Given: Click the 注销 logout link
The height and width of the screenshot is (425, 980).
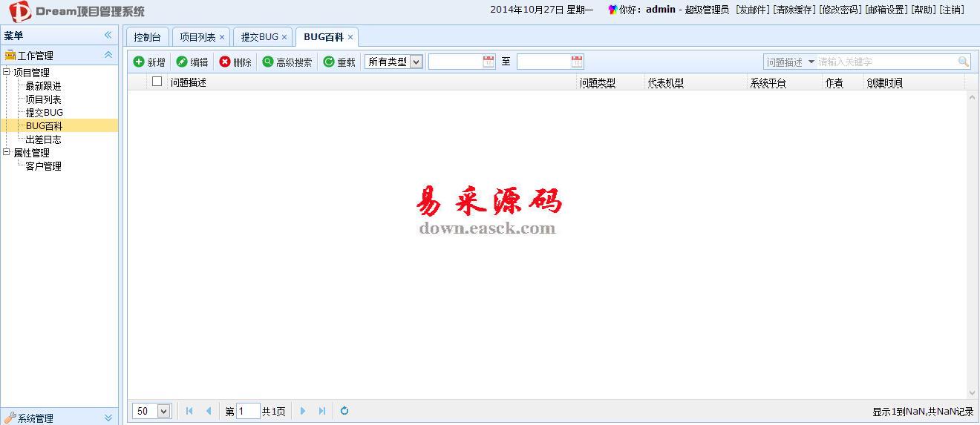Looking at the screenshot, I should point(952,10).
